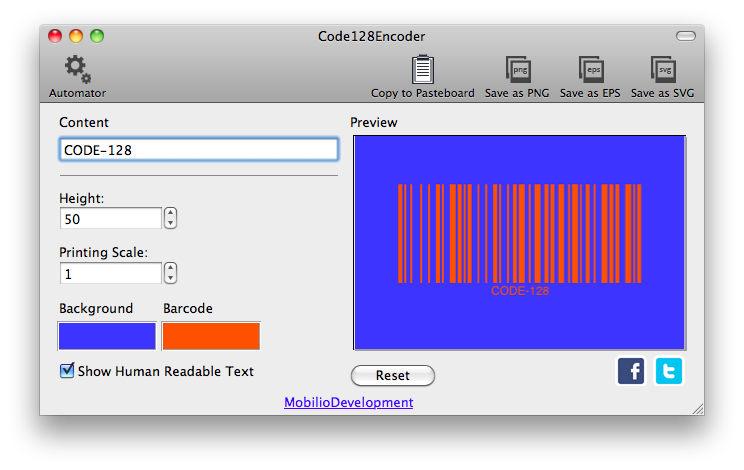744x470 pixels.
Task: Increase Printing Scale with up arrow
Action: tap(171, 268)
